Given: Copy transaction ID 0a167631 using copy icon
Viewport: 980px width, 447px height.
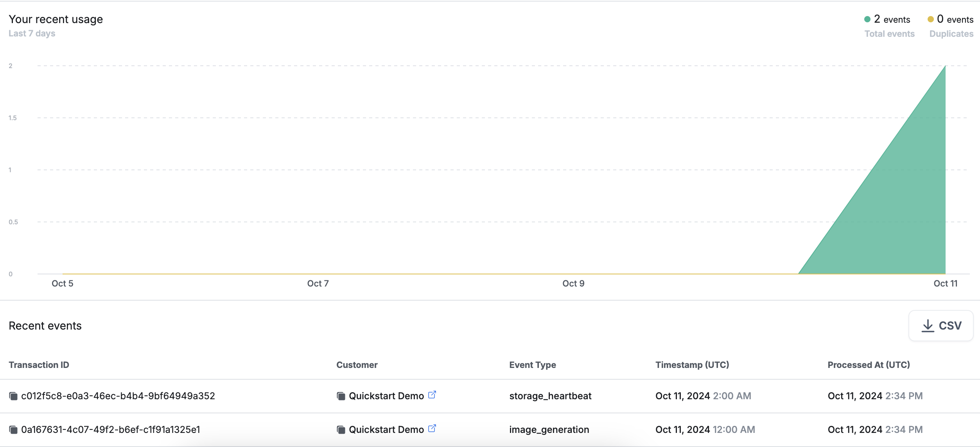Looking at the screenshot, I should 13,430.
